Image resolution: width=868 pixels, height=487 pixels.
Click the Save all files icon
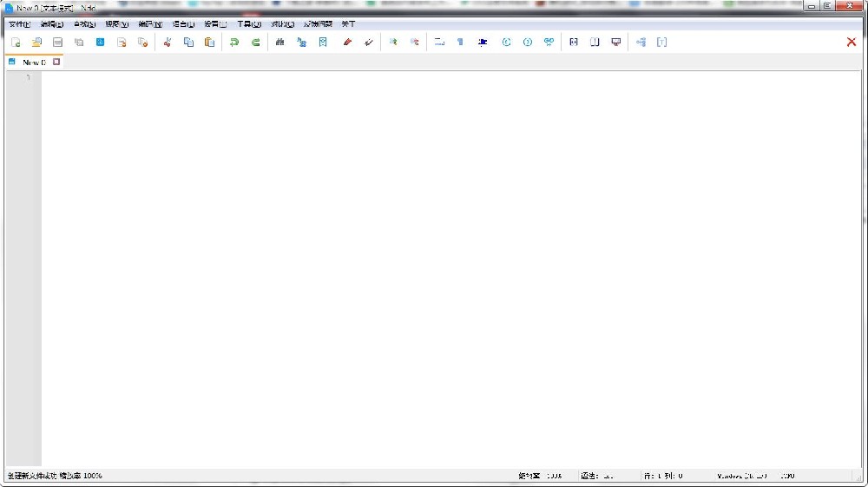pos(79,42)
